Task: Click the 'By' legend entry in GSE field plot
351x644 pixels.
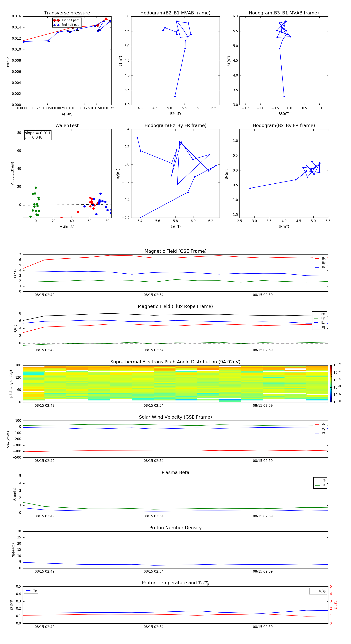Action: point(320,263)
